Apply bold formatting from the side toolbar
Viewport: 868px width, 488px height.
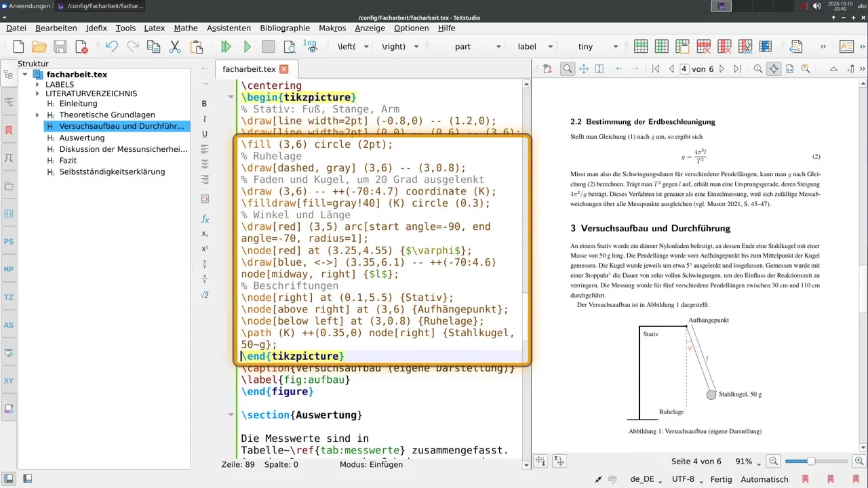205,104
